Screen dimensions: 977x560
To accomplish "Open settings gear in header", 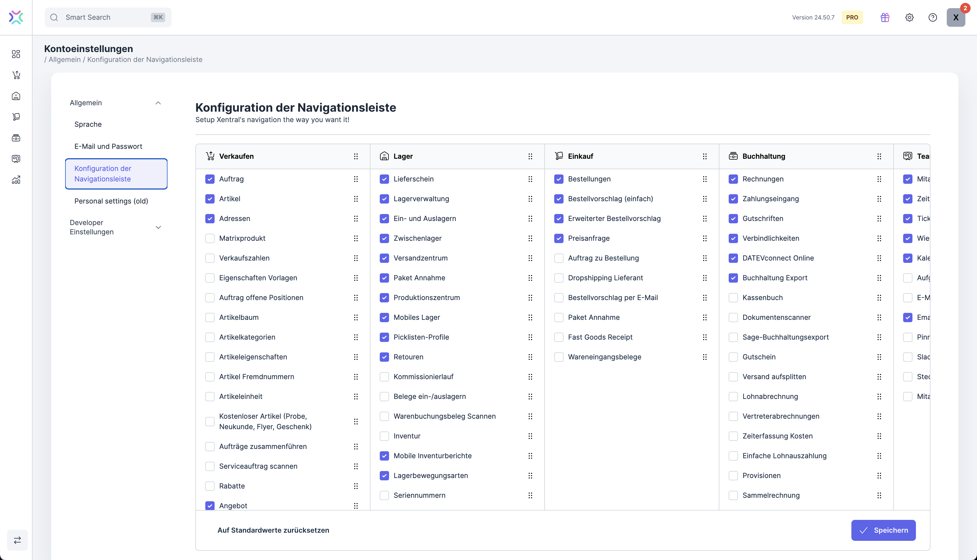I will click(909, 17).
